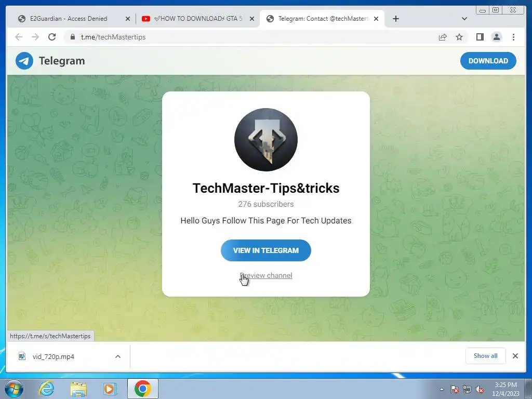Open Windows Explorer from the taskbar
Viewport: 532px width, 399px height.
tap(78, 389)
